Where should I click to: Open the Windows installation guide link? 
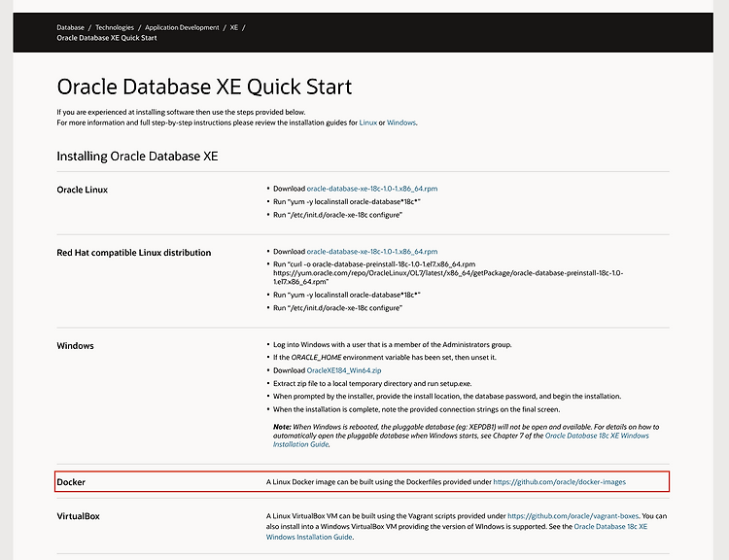pos(401,122)
